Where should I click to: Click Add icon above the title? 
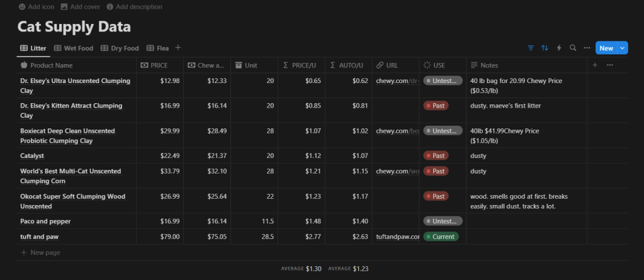pos(37,6)
